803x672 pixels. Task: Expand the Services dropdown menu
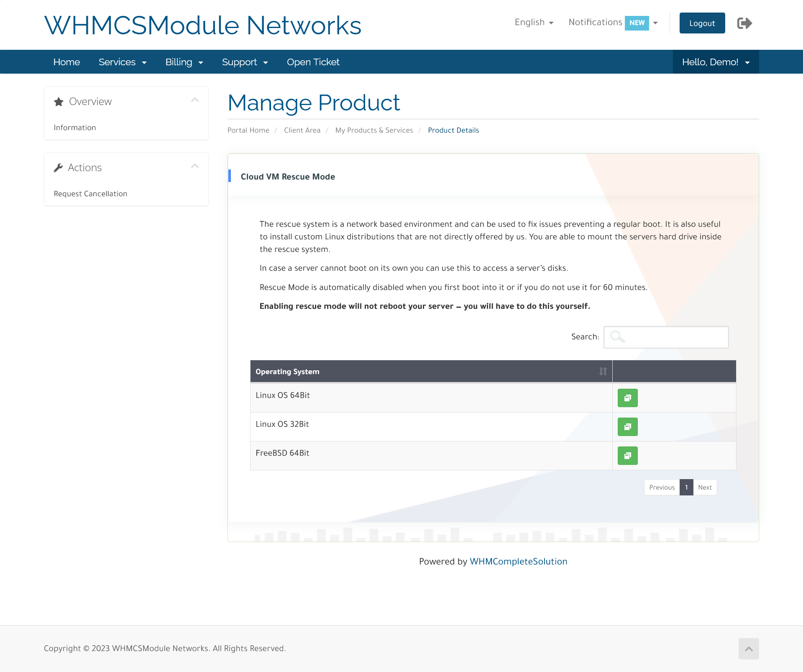[122, 62]
